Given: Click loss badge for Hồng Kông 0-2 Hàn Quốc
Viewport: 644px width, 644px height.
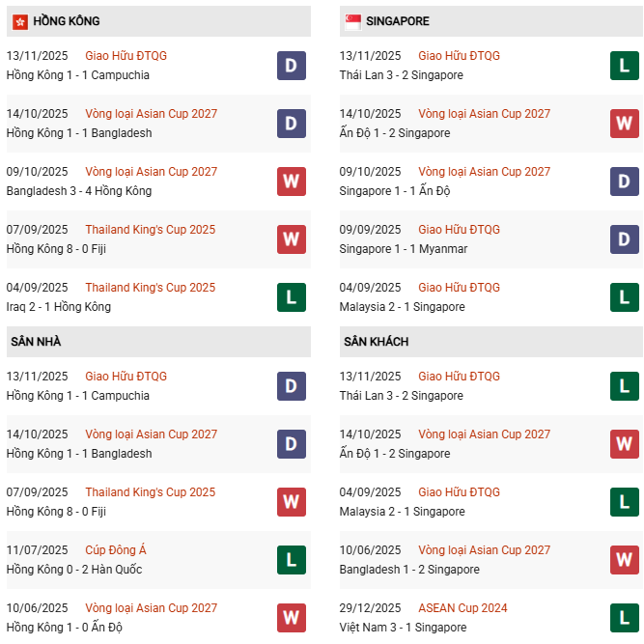Looking at the screenshot, I should pos(291,560).
